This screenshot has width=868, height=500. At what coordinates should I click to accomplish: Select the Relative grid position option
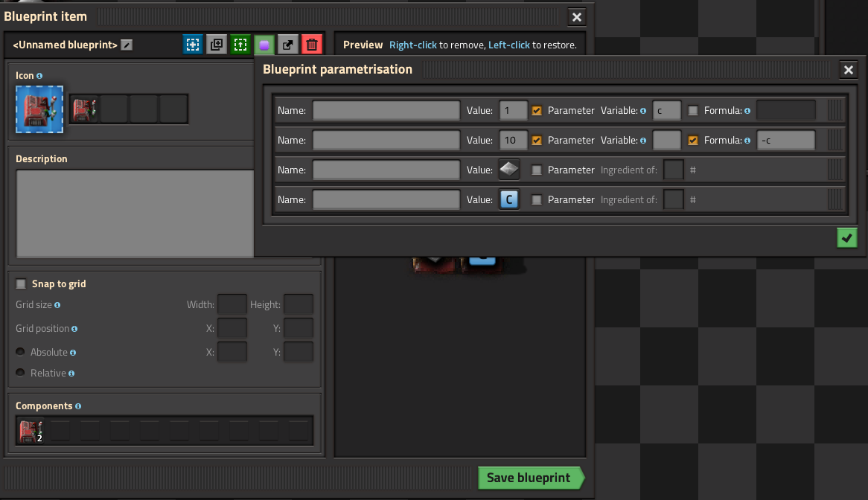click(21, 373)
